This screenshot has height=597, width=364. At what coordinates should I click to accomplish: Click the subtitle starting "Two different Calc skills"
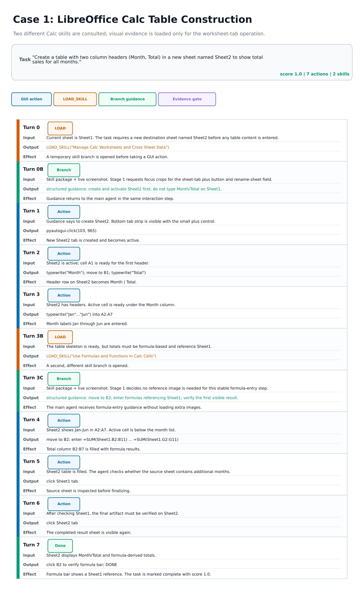[139, 34]
